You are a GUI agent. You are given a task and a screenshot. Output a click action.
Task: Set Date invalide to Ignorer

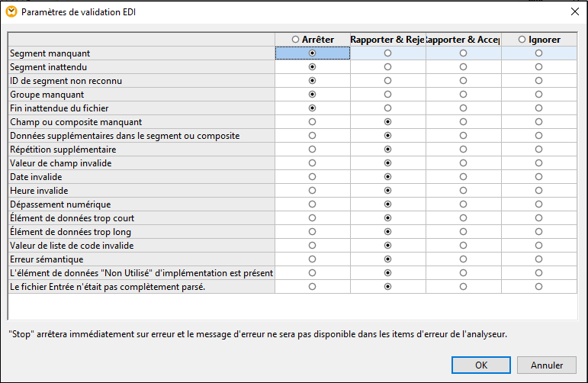539,177
